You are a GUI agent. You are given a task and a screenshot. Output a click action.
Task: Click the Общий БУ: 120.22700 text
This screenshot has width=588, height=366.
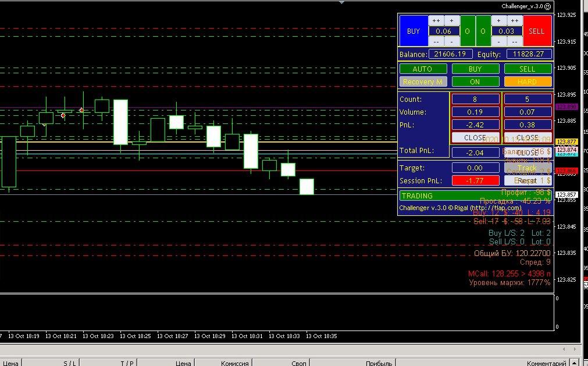(512, 253)
